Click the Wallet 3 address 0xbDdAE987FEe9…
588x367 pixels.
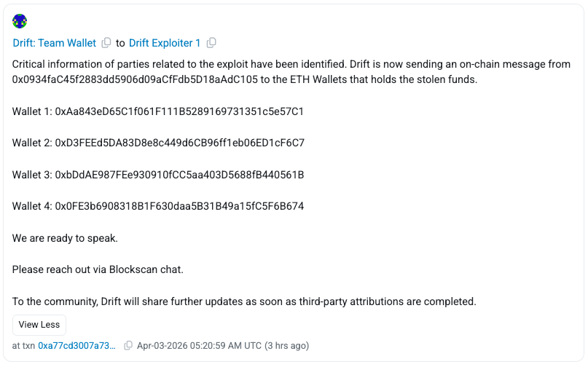(179, 175)
